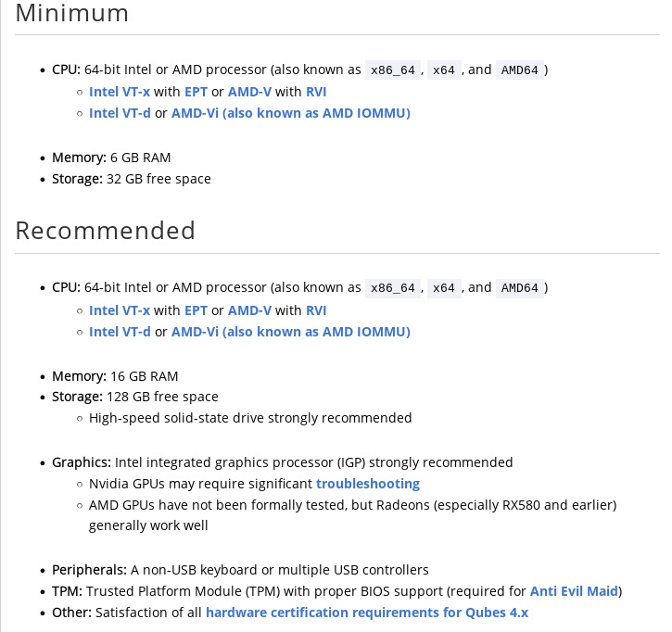Open hardware certification requirements for Qubes 4.x

(367, 613)
